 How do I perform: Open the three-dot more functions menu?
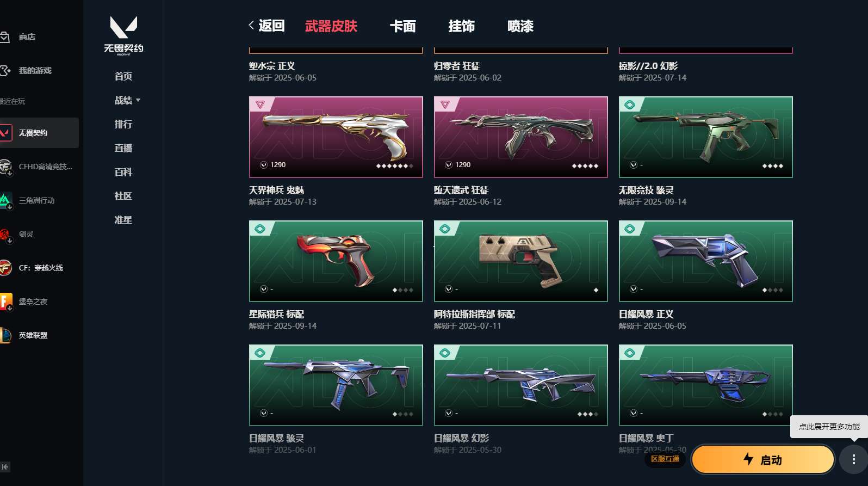click(854, 459)
